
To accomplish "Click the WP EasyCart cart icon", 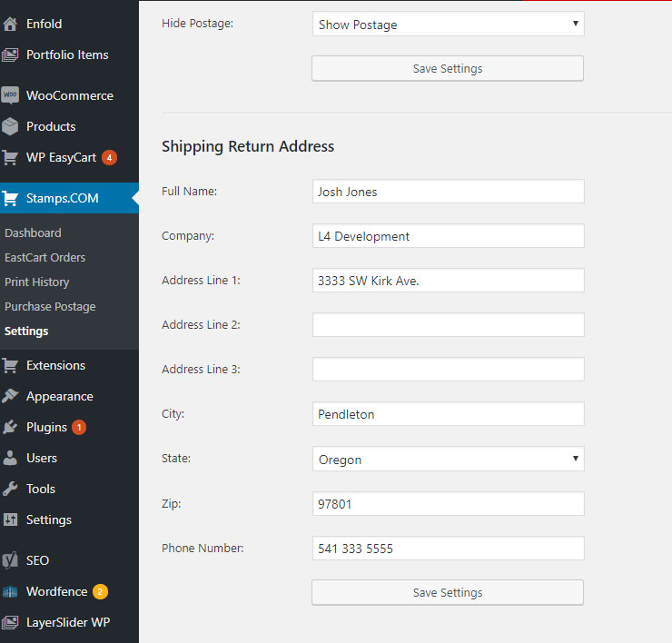I will (10, 157).
